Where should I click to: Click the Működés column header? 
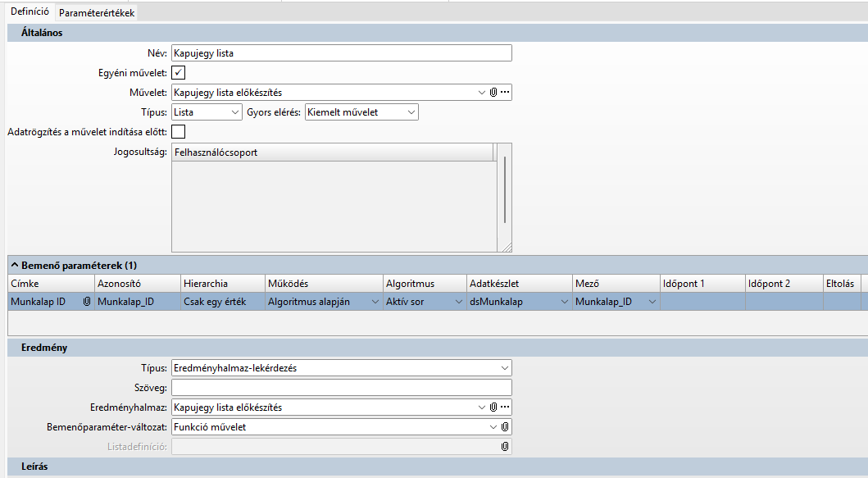pyautogui.click(x=324, y=284)
